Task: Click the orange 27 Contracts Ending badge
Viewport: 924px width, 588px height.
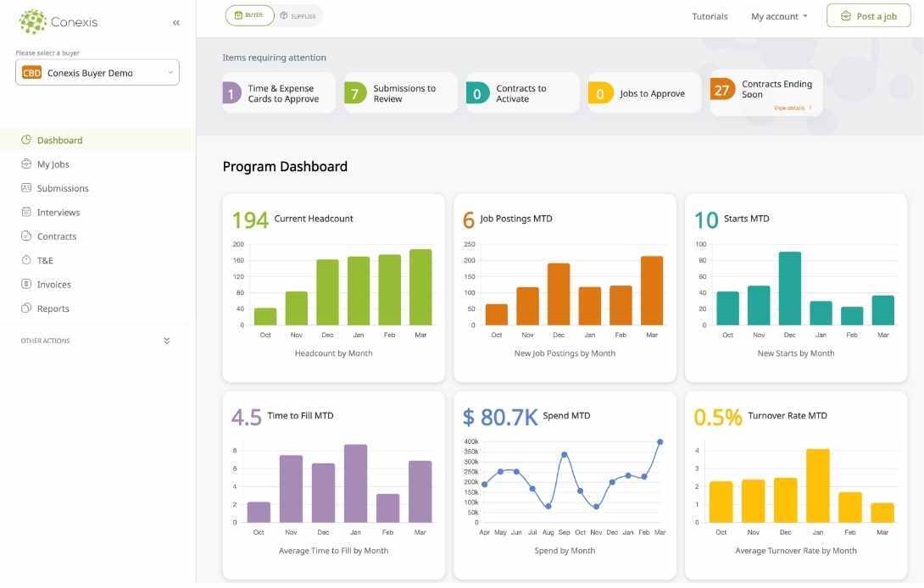Action: (x=722, y=90)
